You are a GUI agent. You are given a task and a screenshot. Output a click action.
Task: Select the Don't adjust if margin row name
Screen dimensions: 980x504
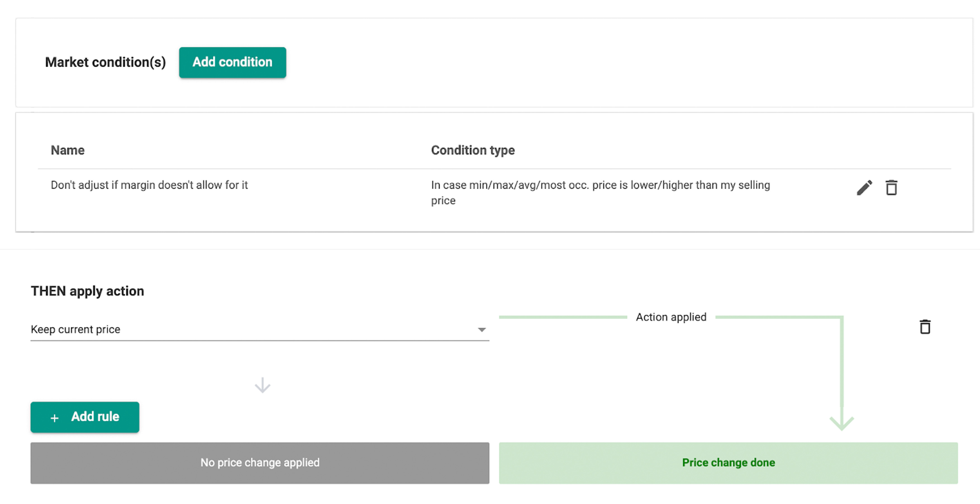pyautogui.click(x=149, y=185)
